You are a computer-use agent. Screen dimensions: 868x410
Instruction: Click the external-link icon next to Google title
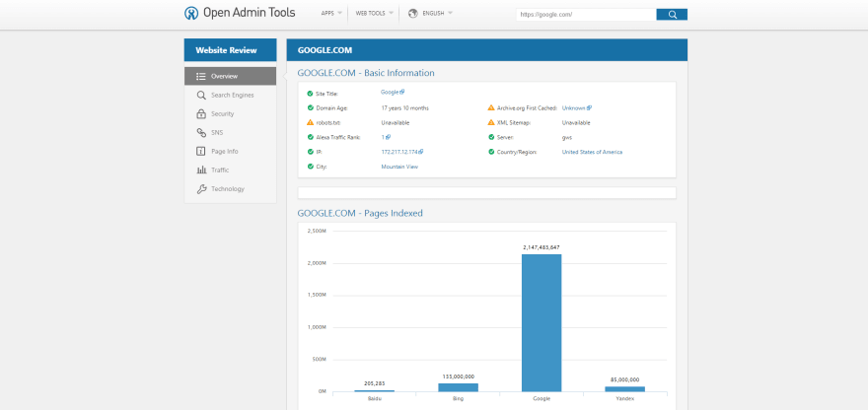click(x=401, y=93)
